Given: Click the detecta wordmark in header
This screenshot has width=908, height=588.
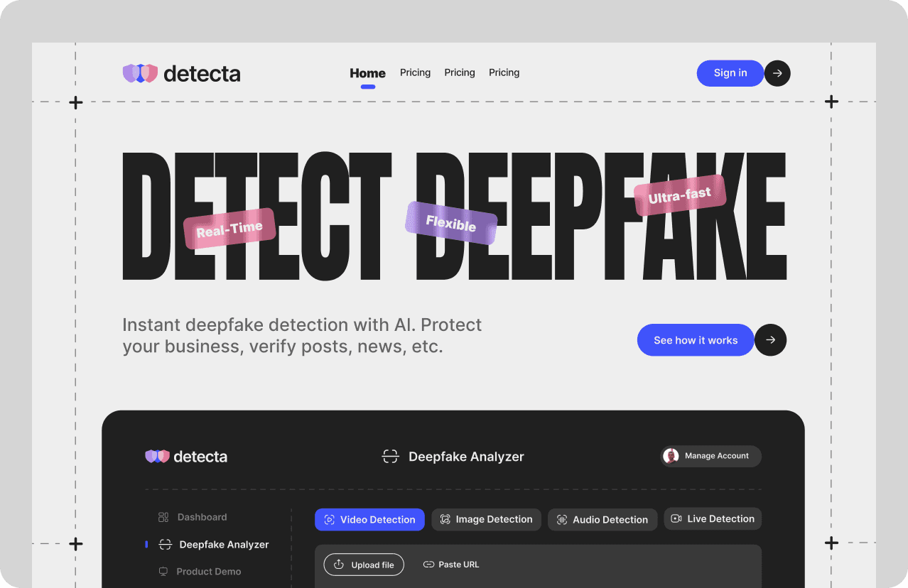Looking at the screenshot, I should tap(202, 73).
